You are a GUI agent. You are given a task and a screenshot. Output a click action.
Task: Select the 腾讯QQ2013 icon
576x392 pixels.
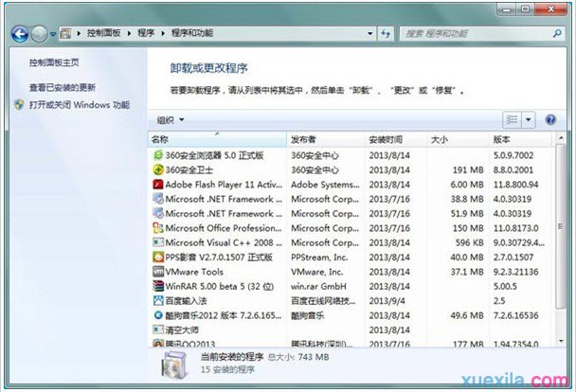158,343
